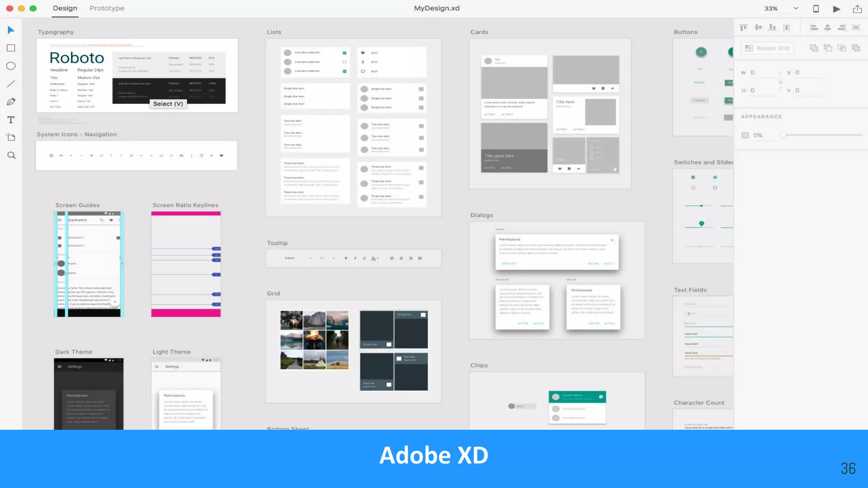Click green floating action button in Buttons

click(701, 52)
